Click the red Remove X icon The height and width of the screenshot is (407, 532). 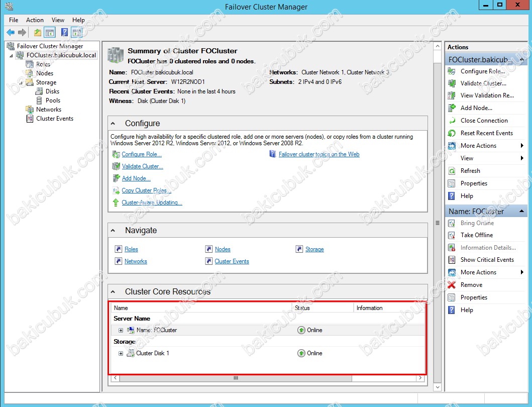click(x=452, y=285)
